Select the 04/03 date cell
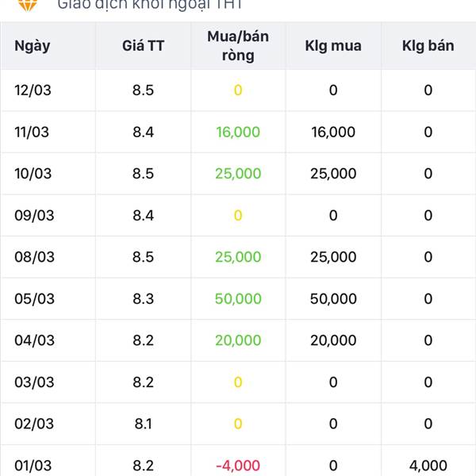This screenshot has height=476, width=476. tap(34, 340)
